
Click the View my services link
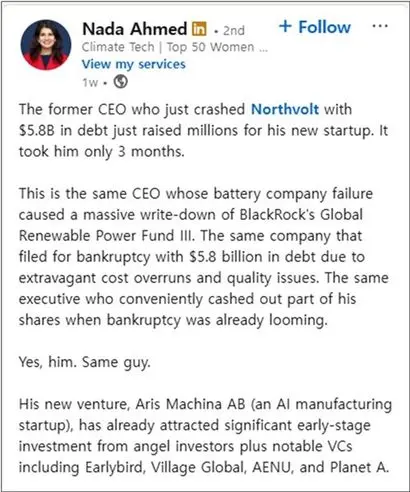point(134,64)
